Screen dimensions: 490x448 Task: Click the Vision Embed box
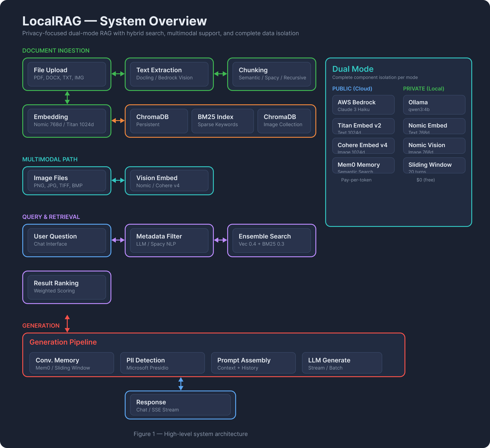[x=169, y=181]
